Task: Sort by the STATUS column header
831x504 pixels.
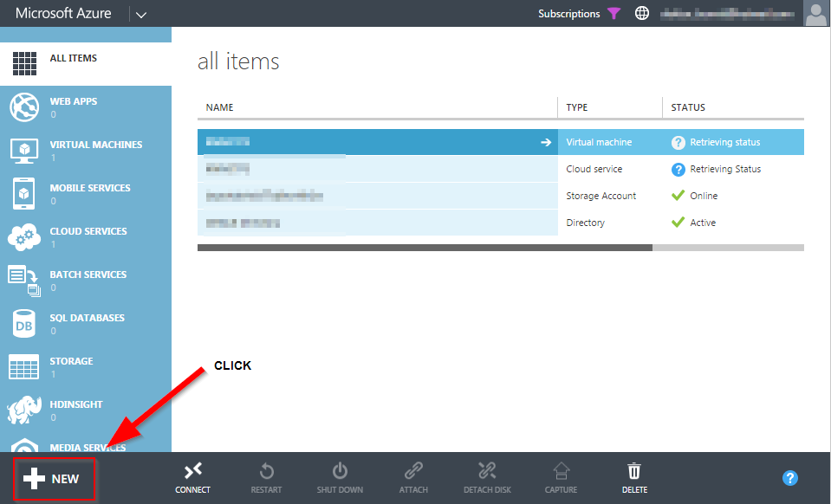Action: point(688,107)
